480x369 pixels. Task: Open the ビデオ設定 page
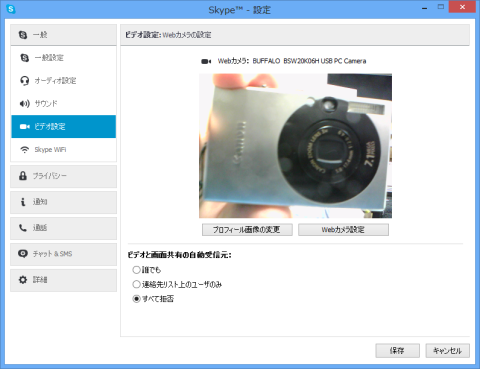click(x=64, y=127)
